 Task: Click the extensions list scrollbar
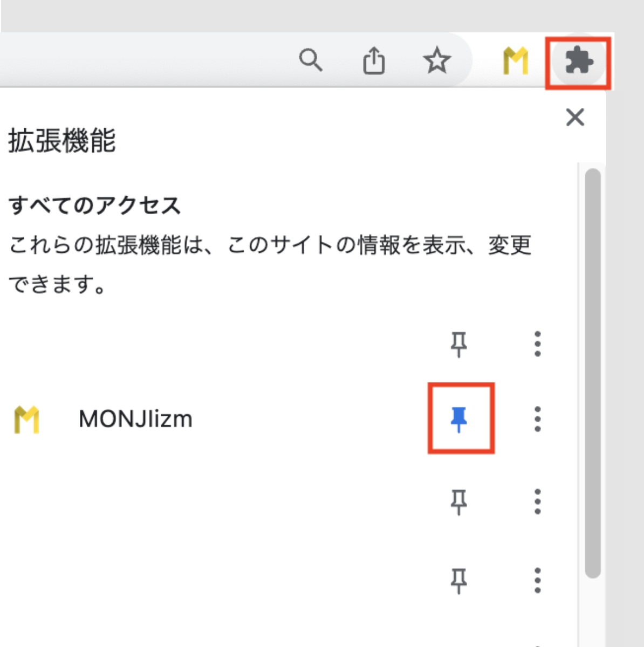coord(593,373)
